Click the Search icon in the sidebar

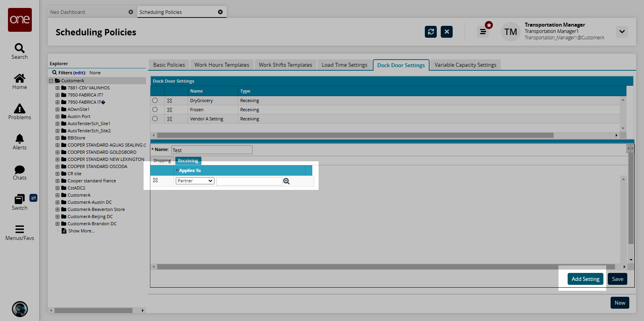pos(19,48)
